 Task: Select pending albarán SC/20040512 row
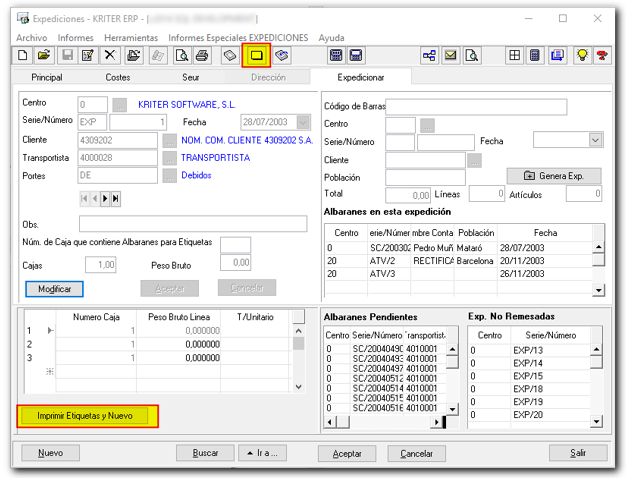386,379
